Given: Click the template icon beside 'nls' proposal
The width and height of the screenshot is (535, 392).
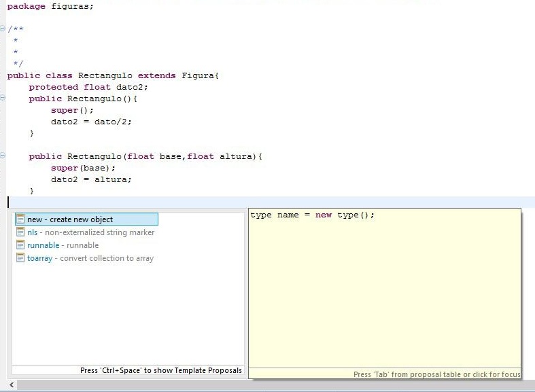Looking at the screenshot, I should click(x=20, y=232).
